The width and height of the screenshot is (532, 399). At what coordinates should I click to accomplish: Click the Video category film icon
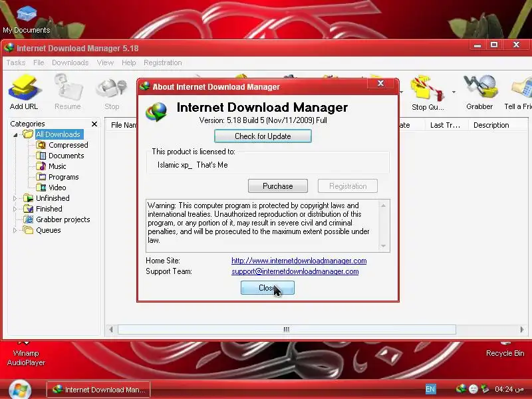point(41,188)
